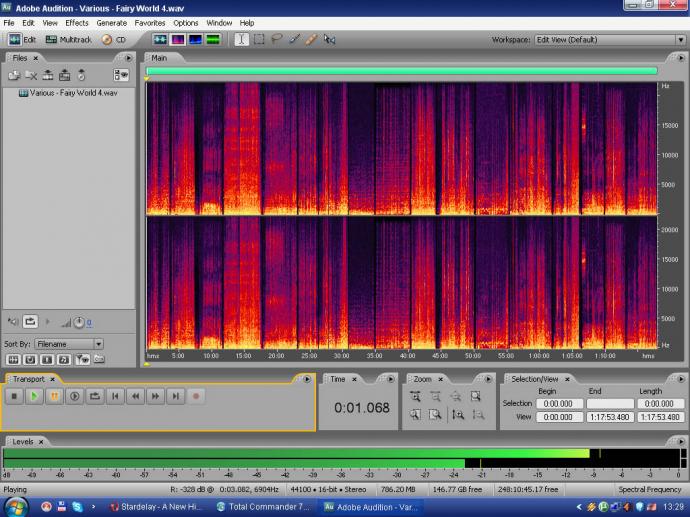The image size is (690, 517).
Task: Toggle Show Markers filter button
Action: 82,359
